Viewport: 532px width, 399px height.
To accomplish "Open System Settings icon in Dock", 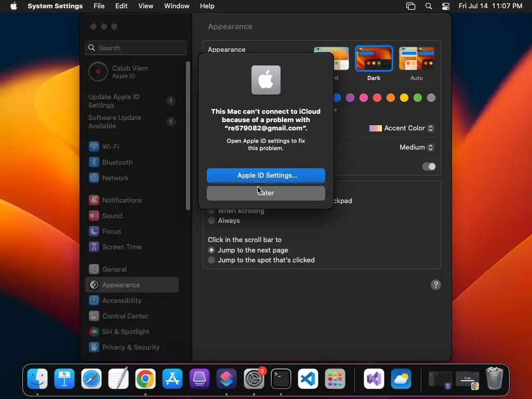I will point(254,378).
